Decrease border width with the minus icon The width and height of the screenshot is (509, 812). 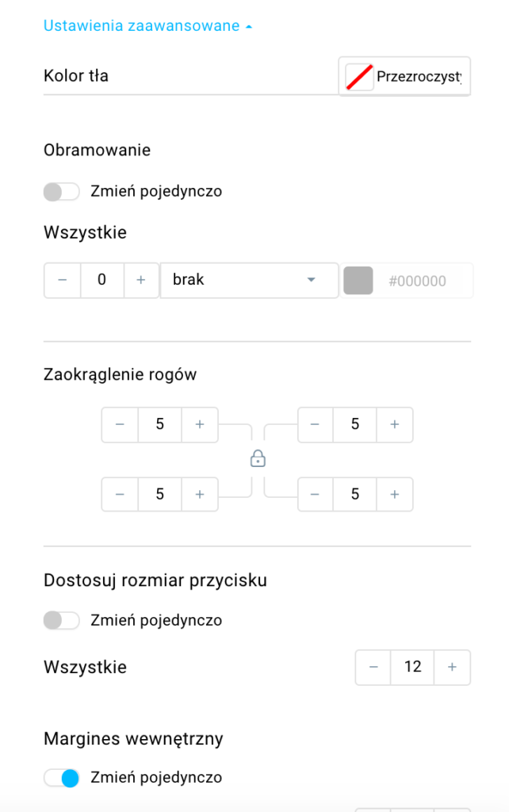tap(63, 280)
